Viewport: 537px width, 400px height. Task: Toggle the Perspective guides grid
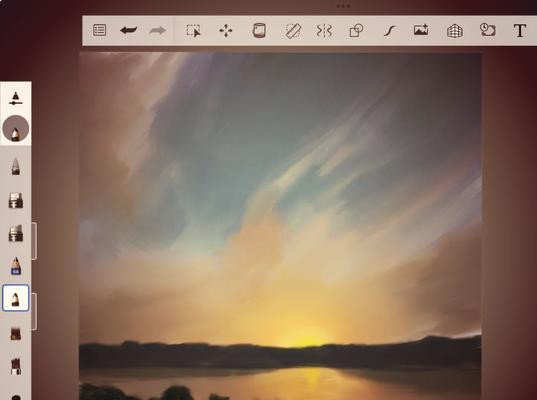click(x=455, y=31)
